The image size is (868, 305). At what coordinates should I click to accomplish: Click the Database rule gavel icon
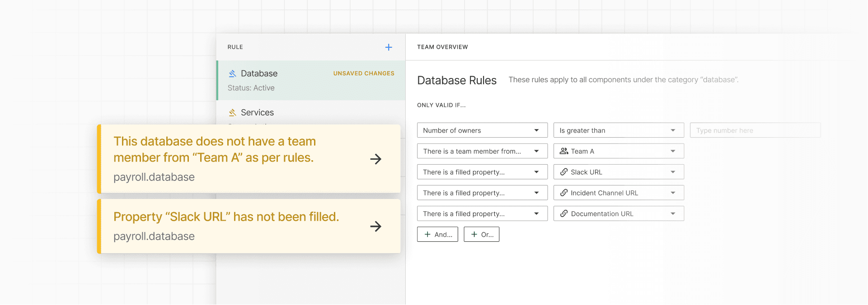[232, 74]
